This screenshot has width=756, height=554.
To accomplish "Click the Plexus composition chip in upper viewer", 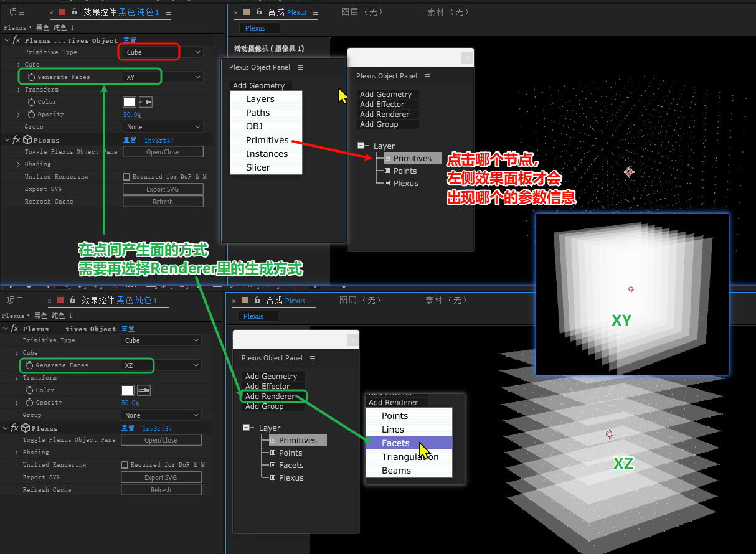I will coord(259,28).
